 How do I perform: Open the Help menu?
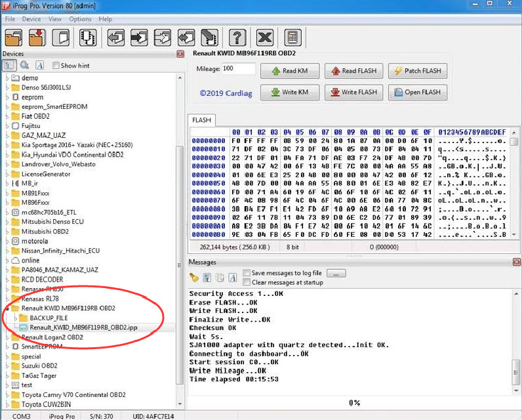(105, 19)
